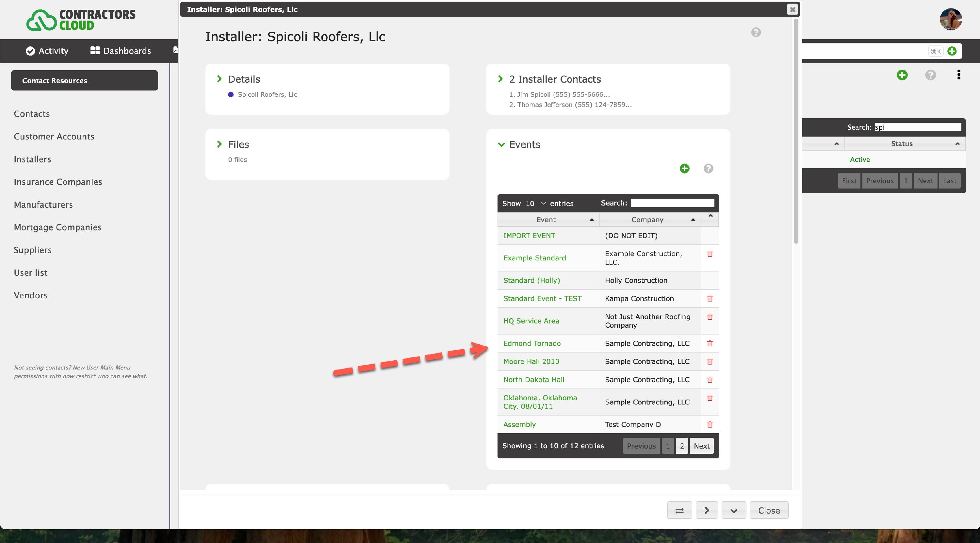Open Installers in the sidebar
The height and width of the screenshot is (543, 980).
pyautogui.click(x=32, y=159)
